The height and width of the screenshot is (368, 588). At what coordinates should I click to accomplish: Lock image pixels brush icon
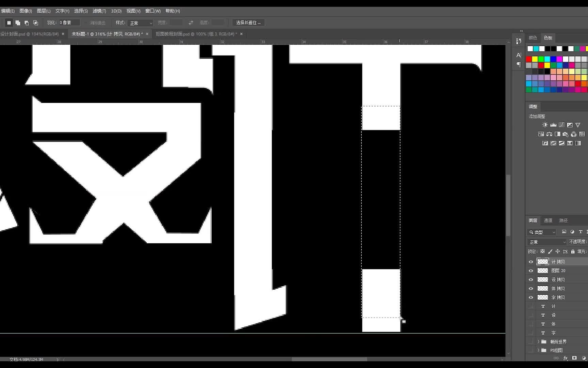(x=550, y=251)
